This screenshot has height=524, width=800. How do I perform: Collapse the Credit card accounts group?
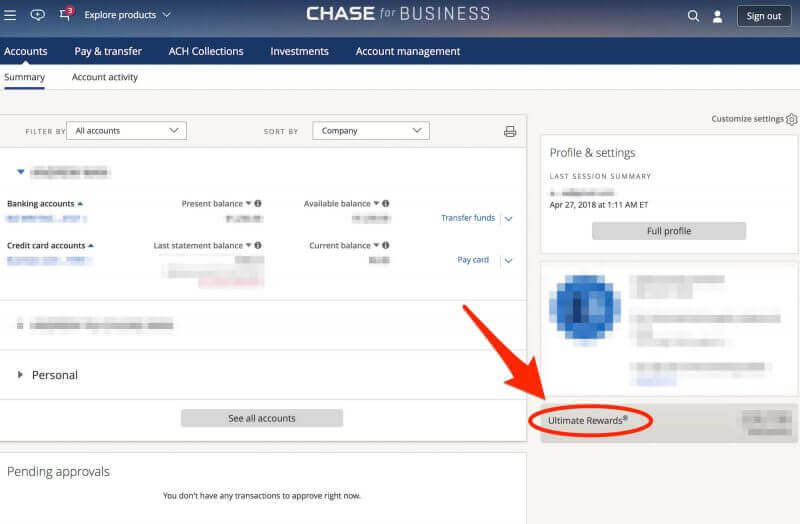91,245
